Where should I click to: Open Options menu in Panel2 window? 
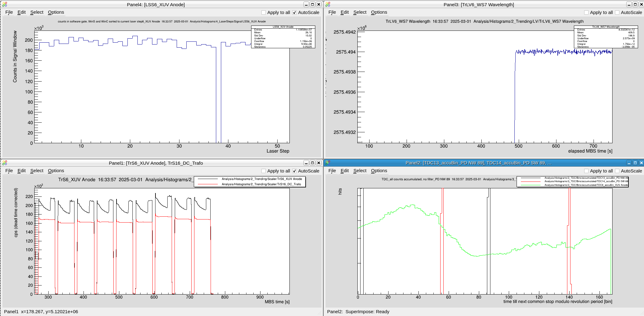(x=379, y=171)
